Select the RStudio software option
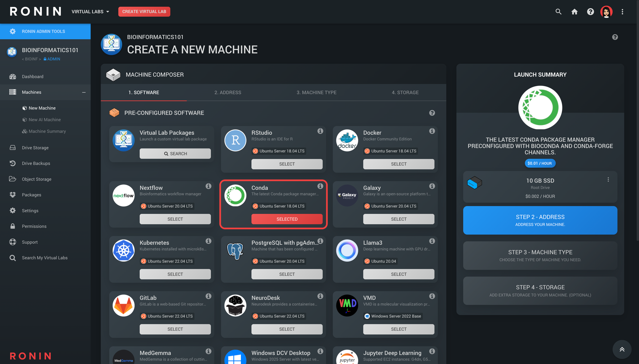The image size is (639, 364). (287, 164)
